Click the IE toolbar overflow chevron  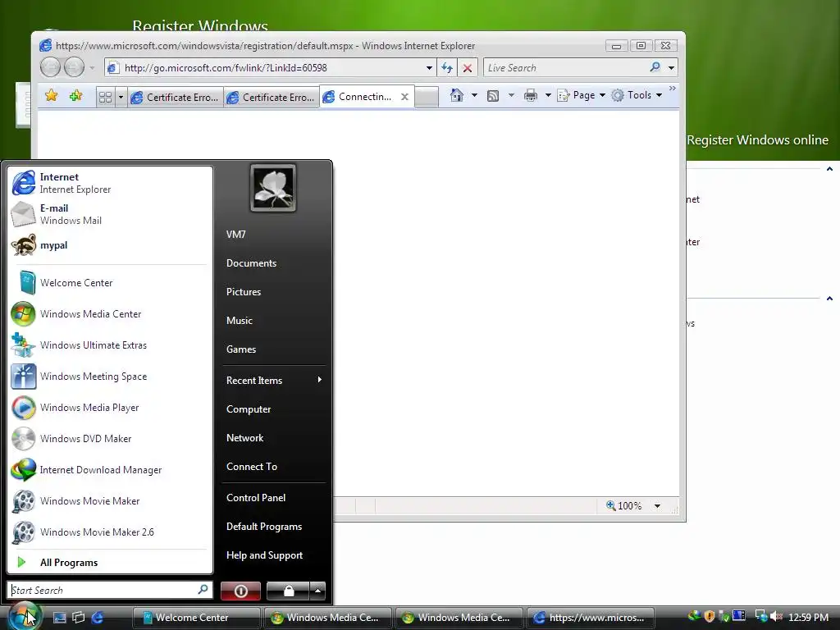tap(673, 88)
